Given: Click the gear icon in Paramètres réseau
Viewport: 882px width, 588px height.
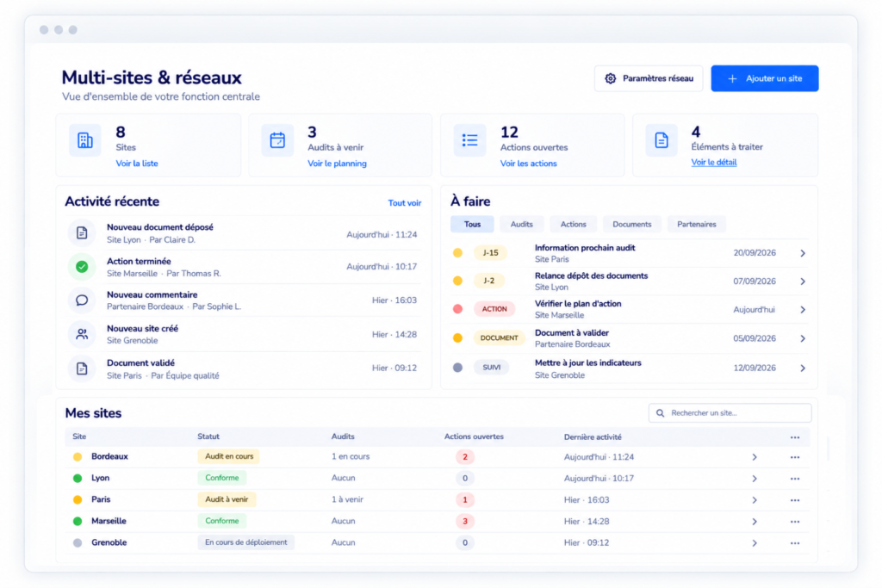Looking at the screenshot, I should [611, 78].
